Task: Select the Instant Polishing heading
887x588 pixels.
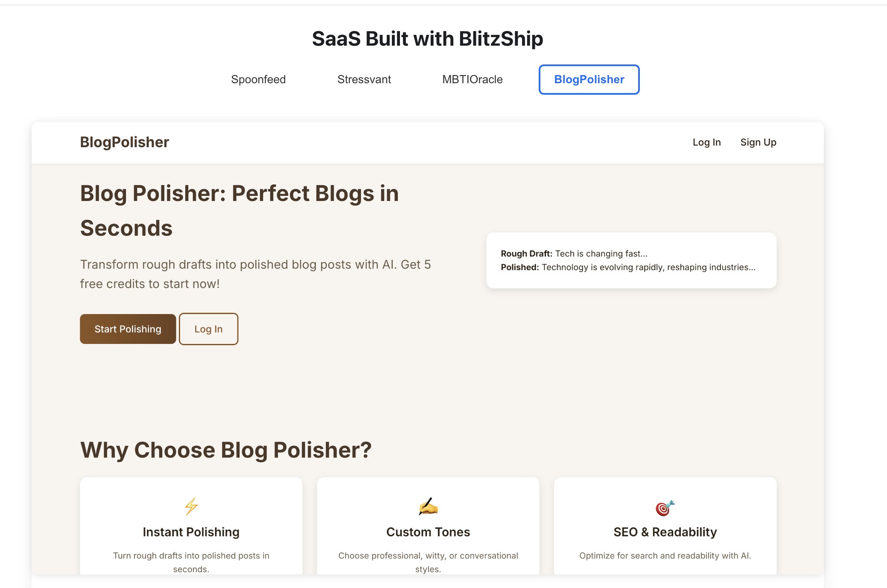Action: pos(191,532)
